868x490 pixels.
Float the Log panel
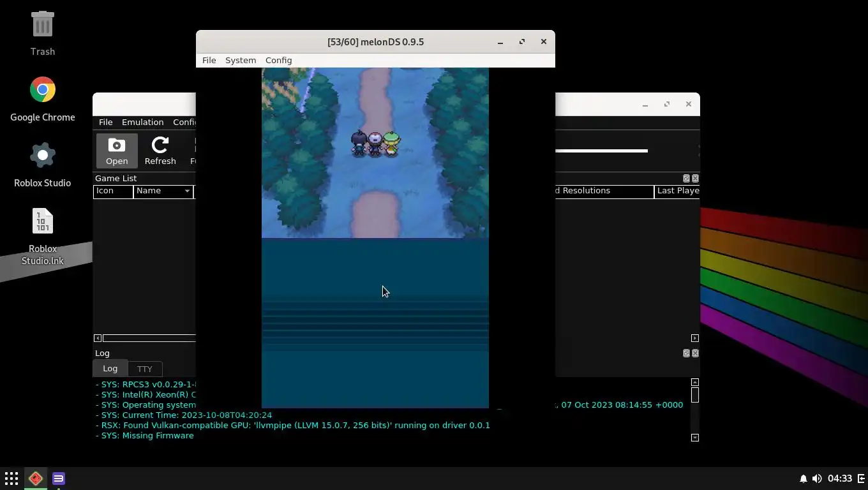point(686,353)
